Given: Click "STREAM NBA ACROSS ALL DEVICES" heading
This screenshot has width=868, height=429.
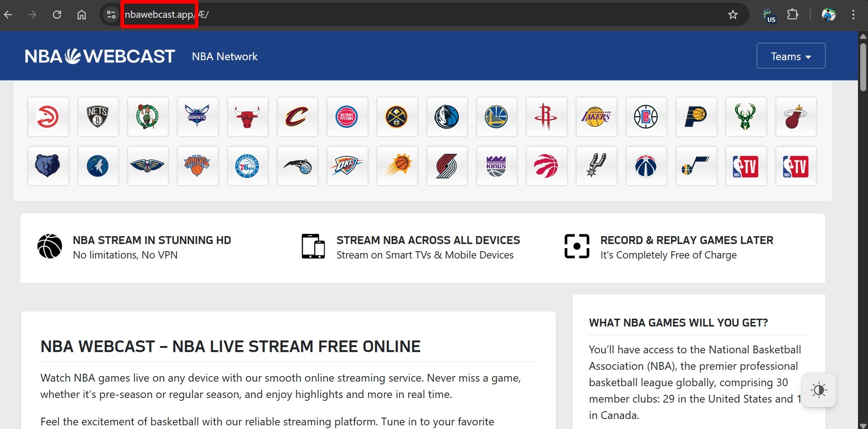Looking at the screenshot, I should point(428,240).
